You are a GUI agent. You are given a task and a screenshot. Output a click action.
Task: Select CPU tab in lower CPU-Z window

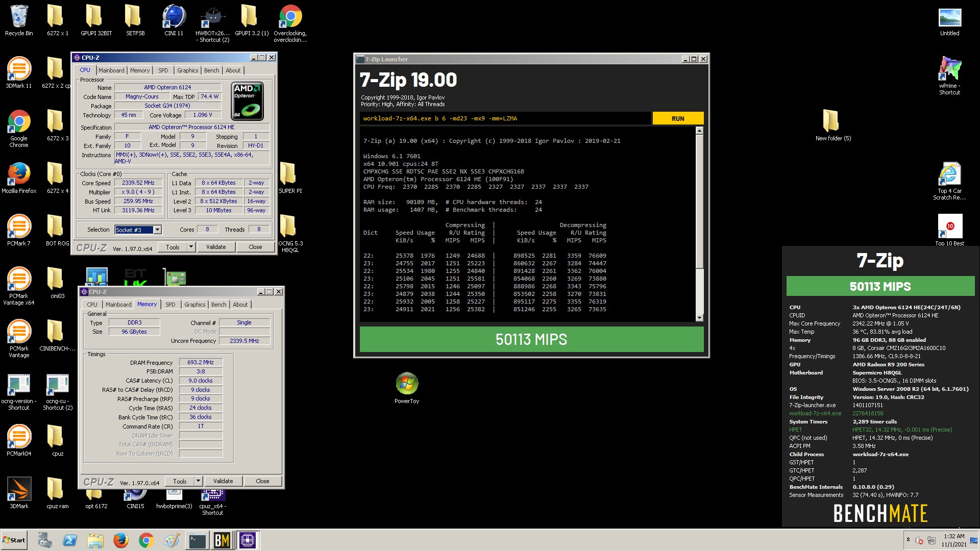click(x=92, y=305)
